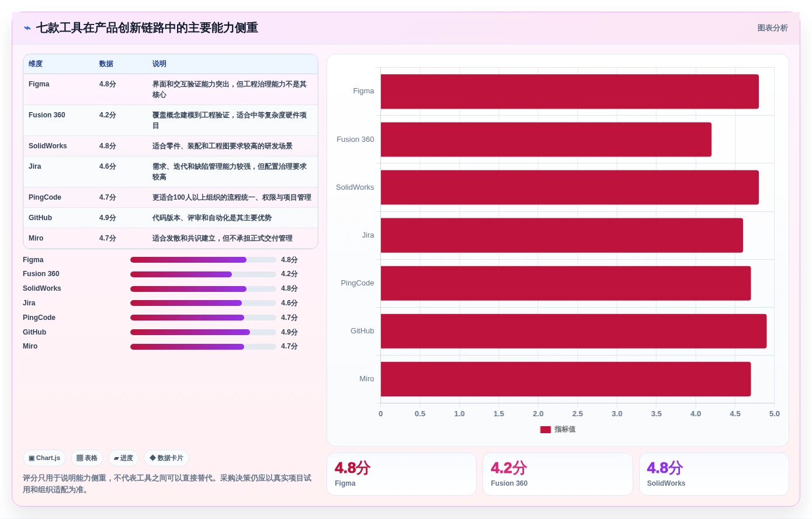This screenshot has height=519, width=812.
Task: Click the 4.2分 value in the Fusion 360 table row
Action: coord(107,115)
